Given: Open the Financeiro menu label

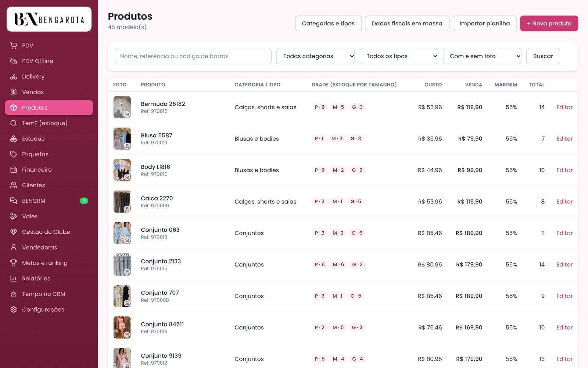Looking at the screenshot, I should (37, 170).
